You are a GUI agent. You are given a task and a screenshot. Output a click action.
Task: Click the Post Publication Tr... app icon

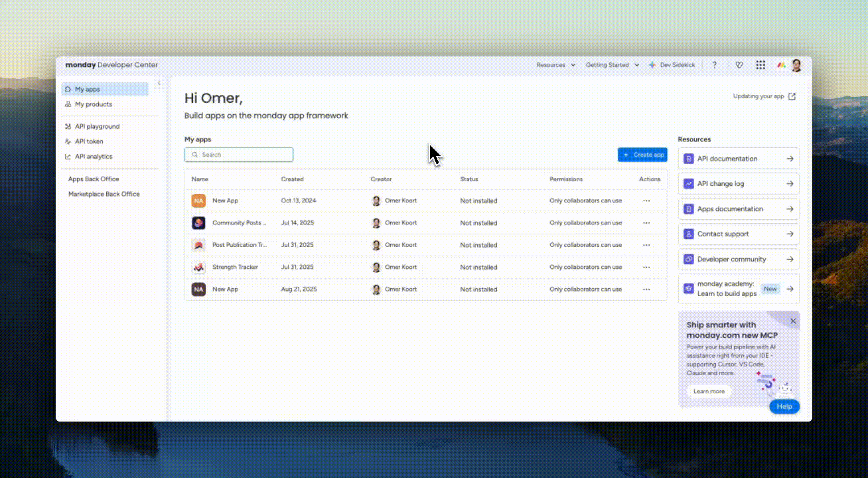198,245
